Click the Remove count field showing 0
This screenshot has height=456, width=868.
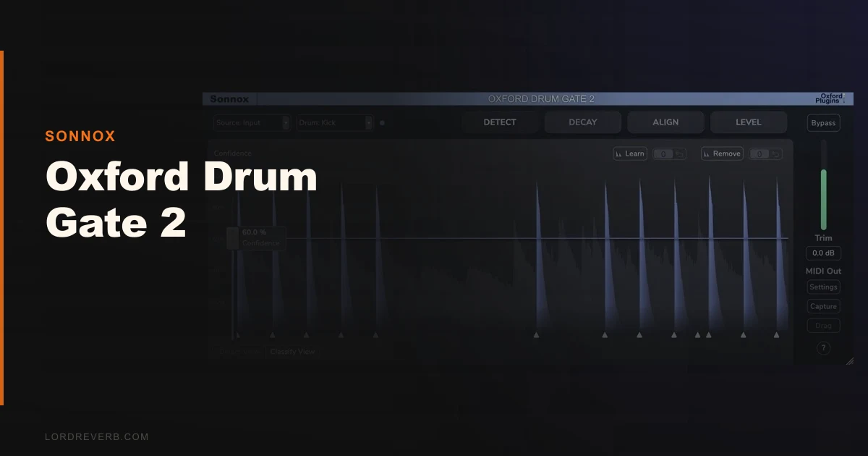(x=759, y=154)
